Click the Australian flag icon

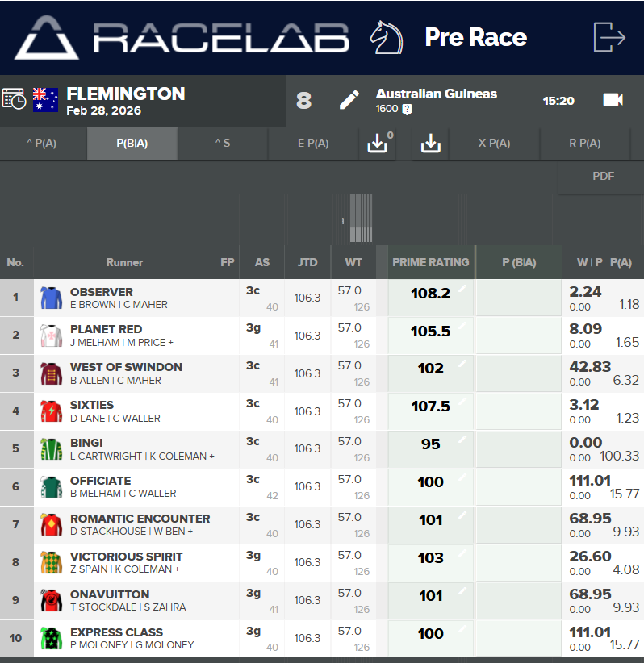click(x=45, y=99)
